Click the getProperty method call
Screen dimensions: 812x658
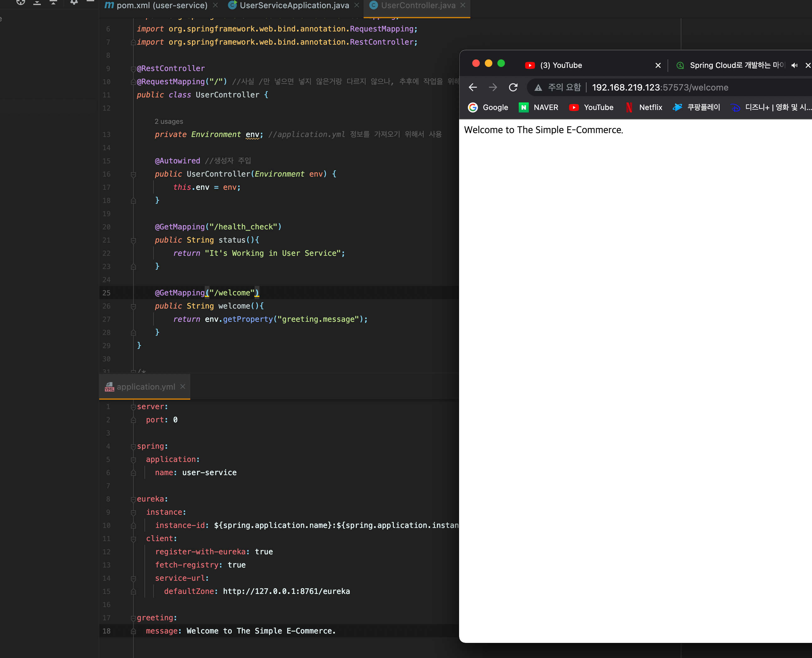(x=248, y=319)
